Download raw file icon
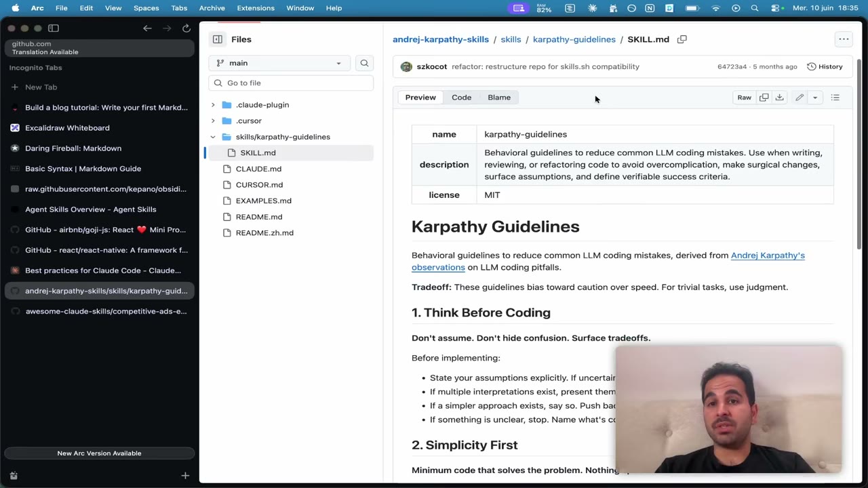This screenshot has width=868, height=488. click(x=779, y=98)
